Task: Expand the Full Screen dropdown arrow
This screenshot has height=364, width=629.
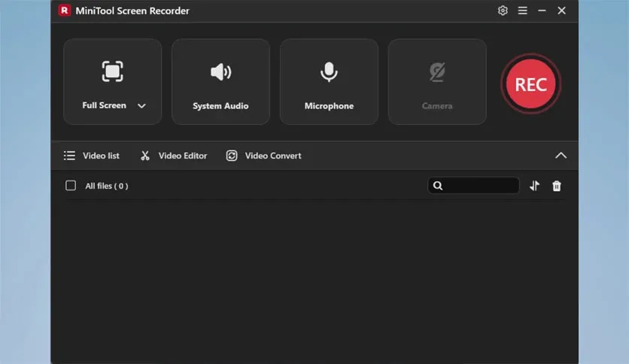Action: pos(141,106)
